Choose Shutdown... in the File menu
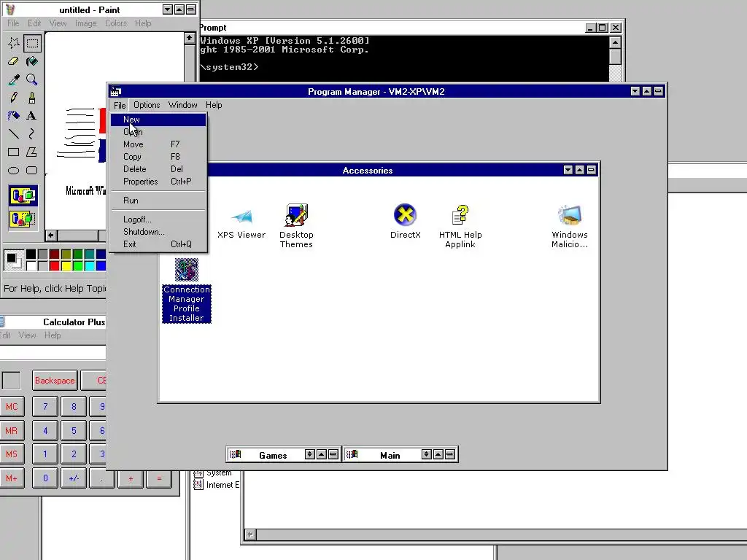This screenshot has height=560, width=747. tap(158, 232)
